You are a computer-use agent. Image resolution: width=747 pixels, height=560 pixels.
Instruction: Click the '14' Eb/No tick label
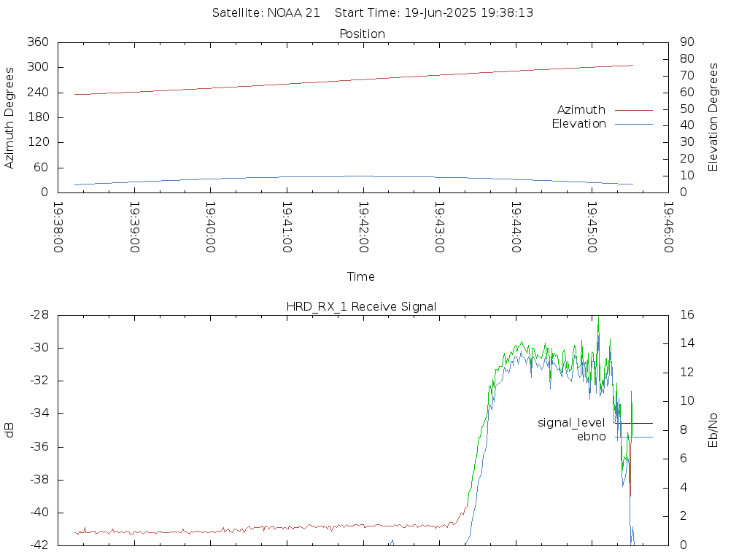click(687, 343)
